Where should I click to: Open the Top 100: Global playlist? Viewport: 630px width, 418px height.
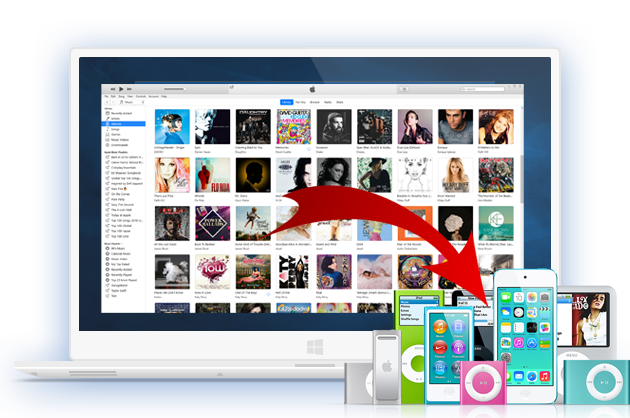click(121, 226)
